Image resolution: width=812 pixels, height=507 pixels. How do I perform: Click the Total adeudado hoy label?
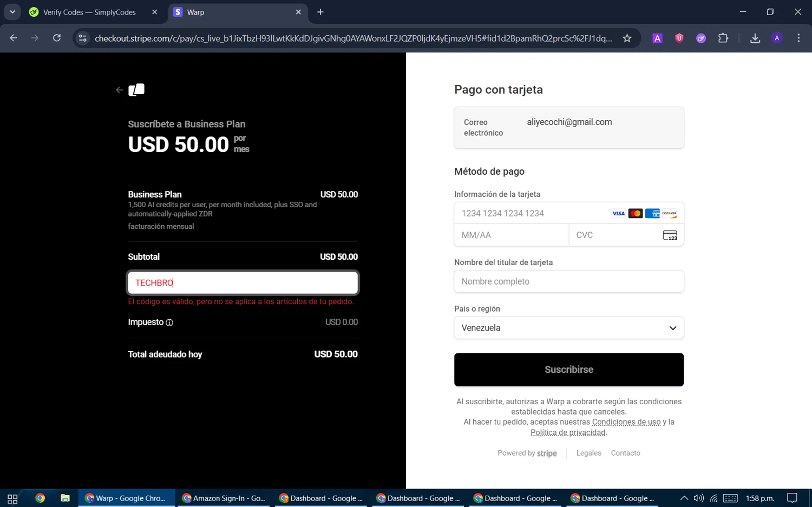coord(165,354)
